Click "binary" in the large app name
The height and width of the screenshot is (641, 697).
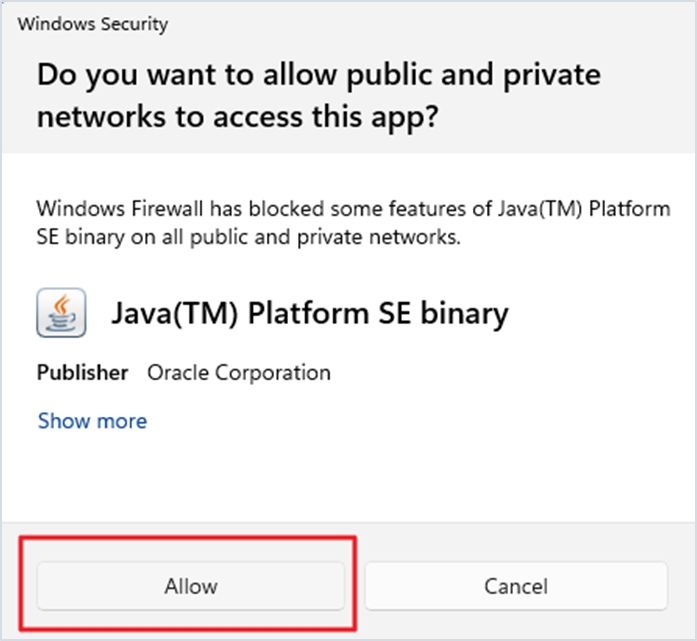click(463, 313)
